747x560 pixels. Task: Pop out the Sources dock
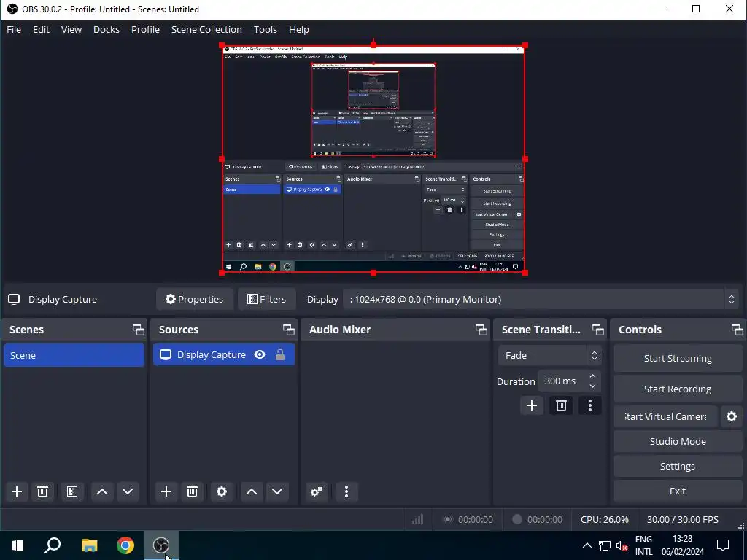pyautogui.click(x=289, y=330)
